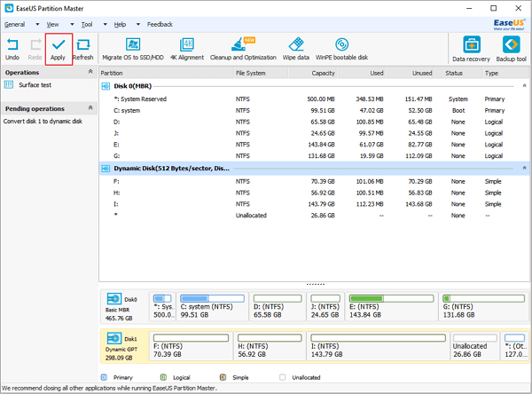Click the Redo toolbar icon
Screen dimensions: 532x394
click(35, 45)
